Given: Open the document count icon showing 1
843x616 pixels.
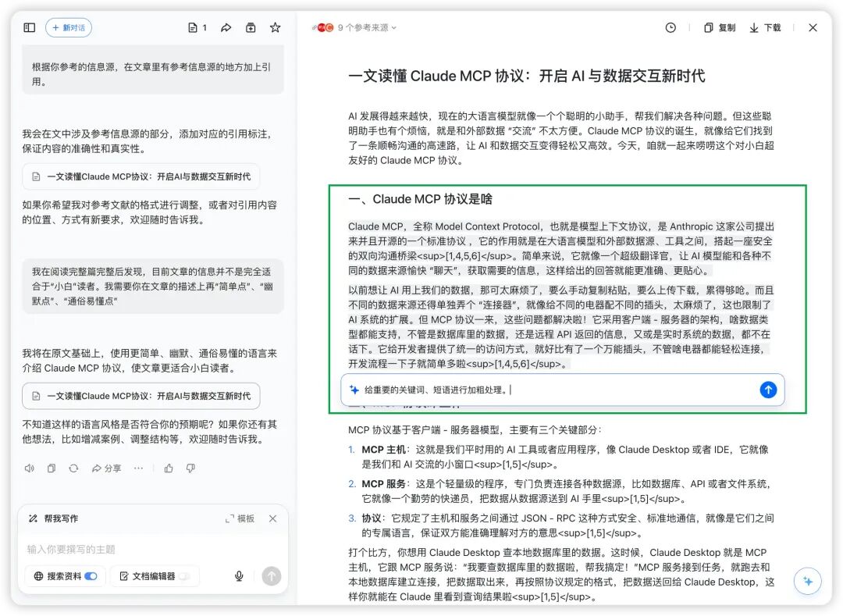Looking at the screenshot, I should [x=197, y=27].
